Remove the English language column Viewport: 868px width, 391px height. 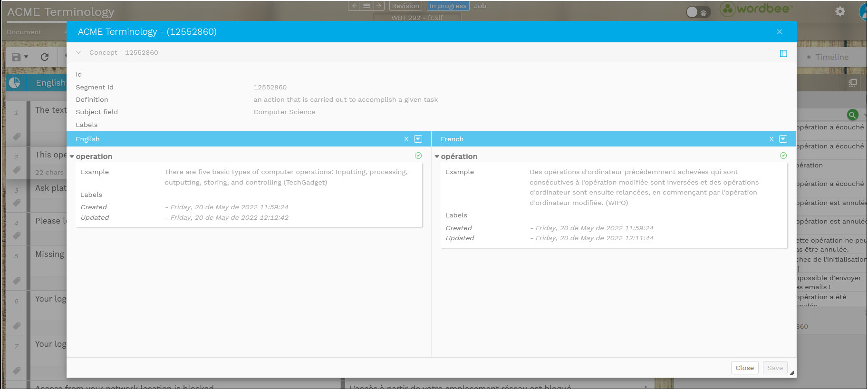coord(406,139)
